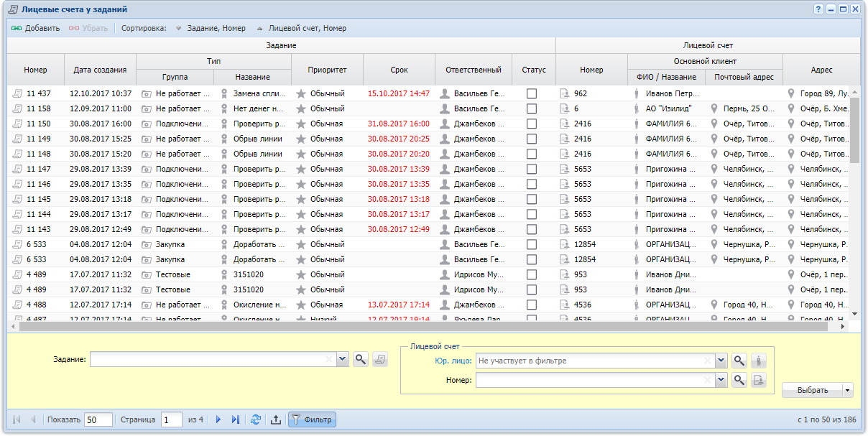The width and height of the screenshot is (868, 436).
Task: Click the type name icon before Замена спли...
Action: pyautogui.click(x=224, y=93)
